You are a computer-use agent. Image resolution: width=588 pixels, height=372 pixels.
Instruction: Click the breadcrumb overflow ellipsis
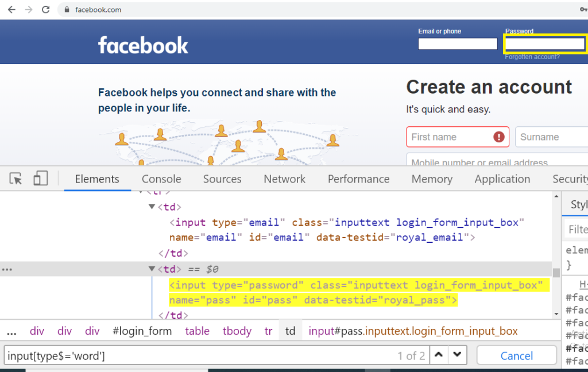tap(11, 331)
